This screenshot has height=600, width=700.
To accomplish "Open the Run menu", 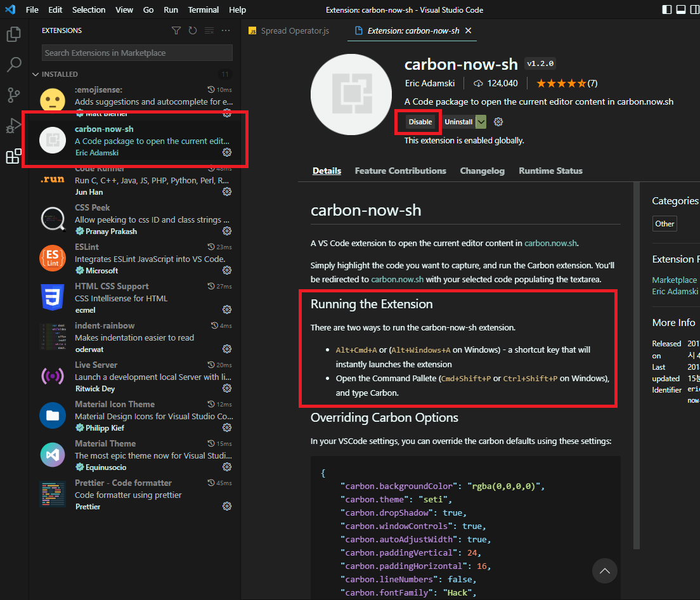I will tap(171, 10).
